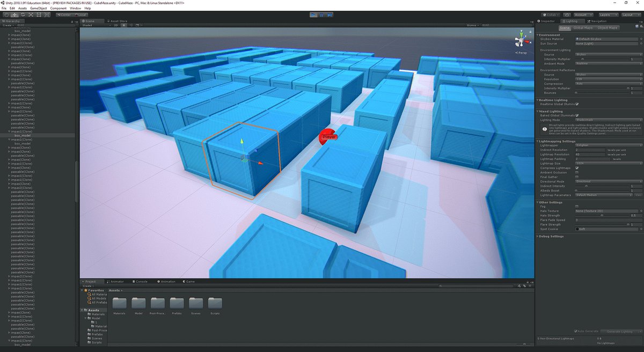The width and height of the screenshot is (644, 352).
Task: Switch to the Inspector tab
Action: (x=547, y=21)
